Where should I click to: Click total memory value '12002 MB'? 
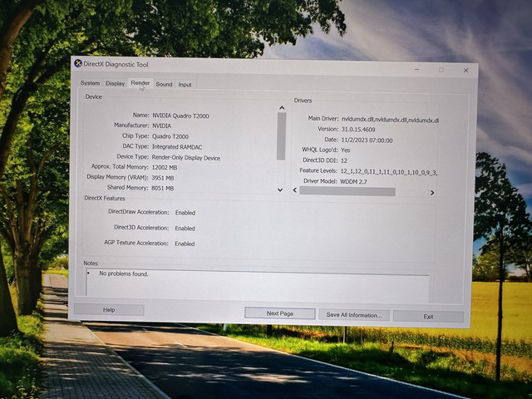[x=165, y=168]
